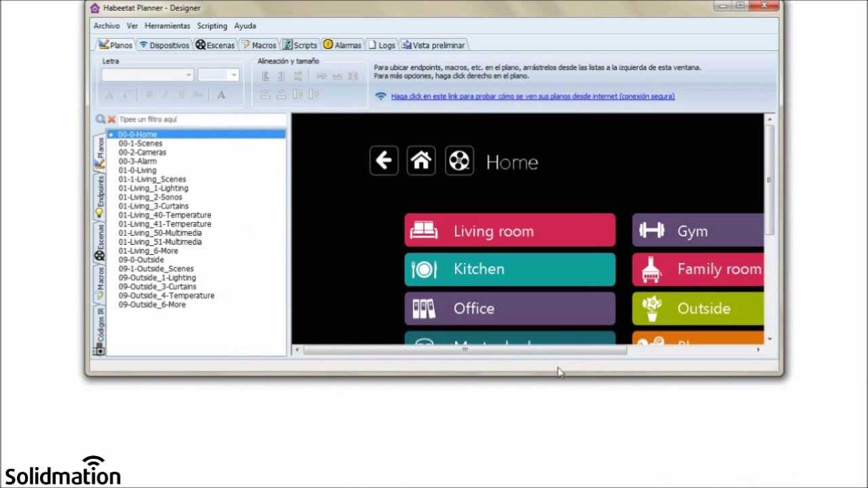Select 01-Living_41-Temperature in the list
868x488 pixels.
pyautogui.click(x=165, y=224)
